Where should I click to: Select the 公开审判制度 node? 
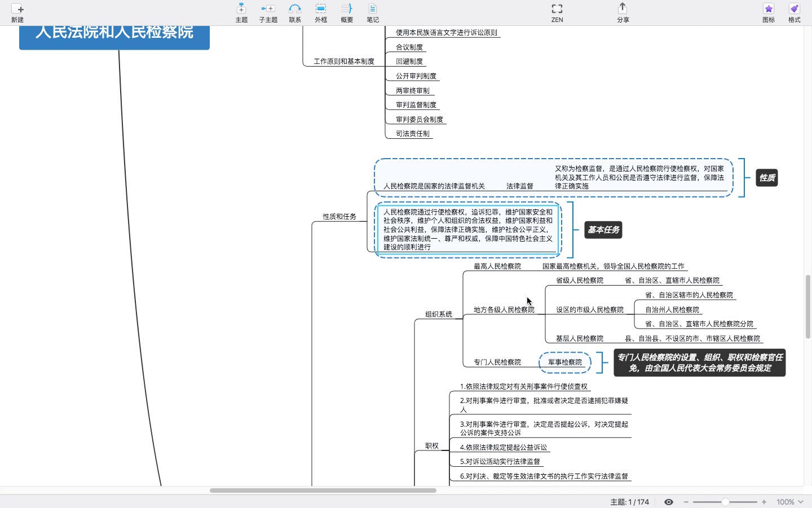(416, 76)
